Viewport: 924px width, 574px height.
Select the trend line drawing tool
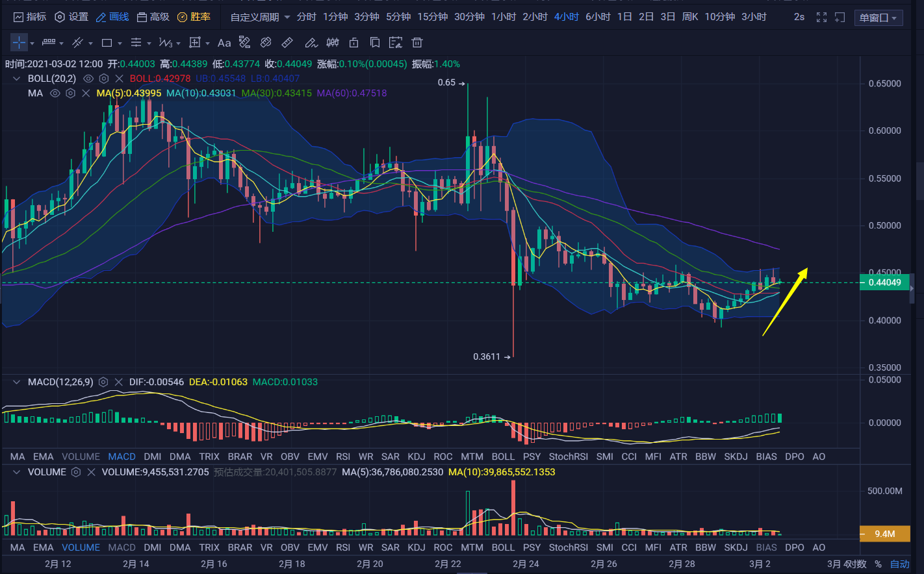tap(77, 42)
